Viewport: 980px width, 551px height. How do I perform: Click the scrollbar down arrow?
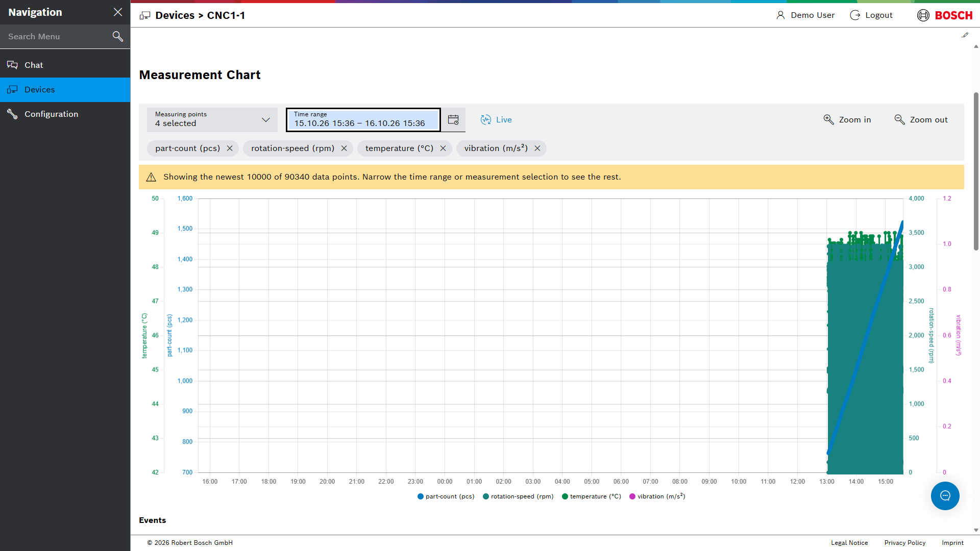tap(976, 530)
